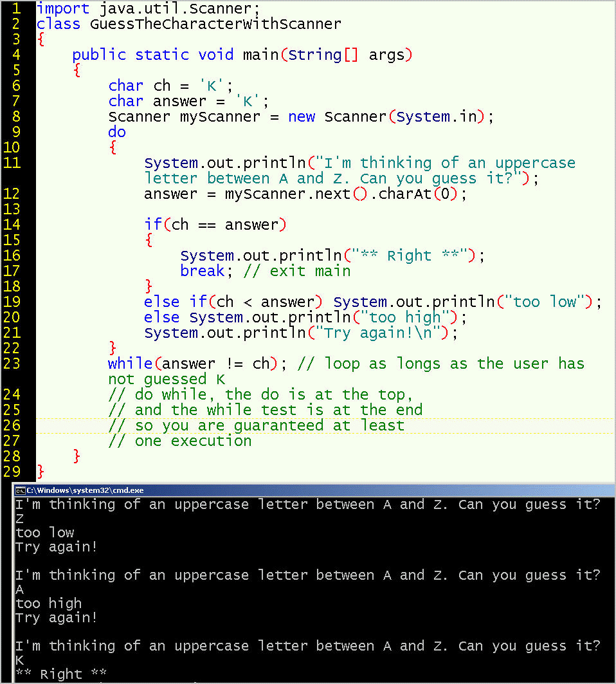Click console output '** Right **'
The height and width of the screenshot is (684, 616).
click(61, 674)
